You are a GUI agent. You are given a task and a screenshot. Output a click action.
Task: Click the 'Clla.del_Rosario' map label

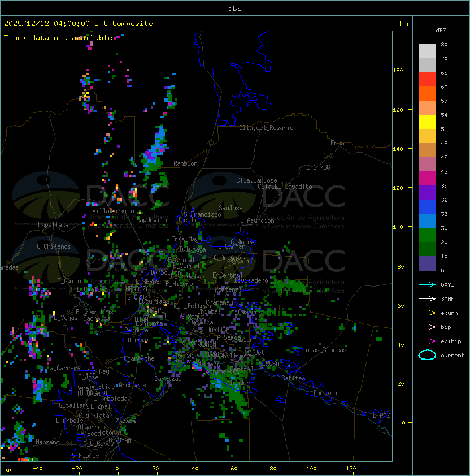pyautogui.click(x=266, y=128)
